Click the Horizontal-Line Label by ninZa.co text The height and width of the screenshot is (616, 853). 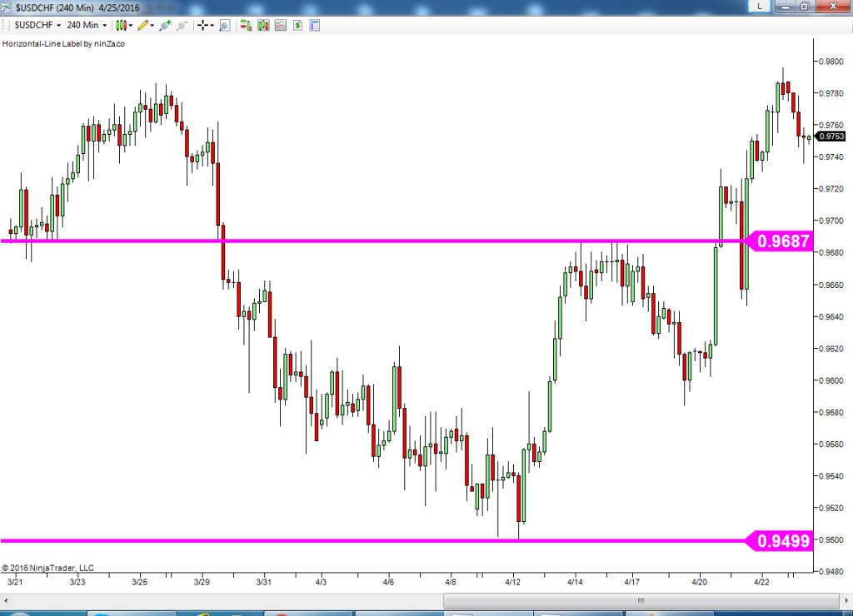tap(63, 44)
